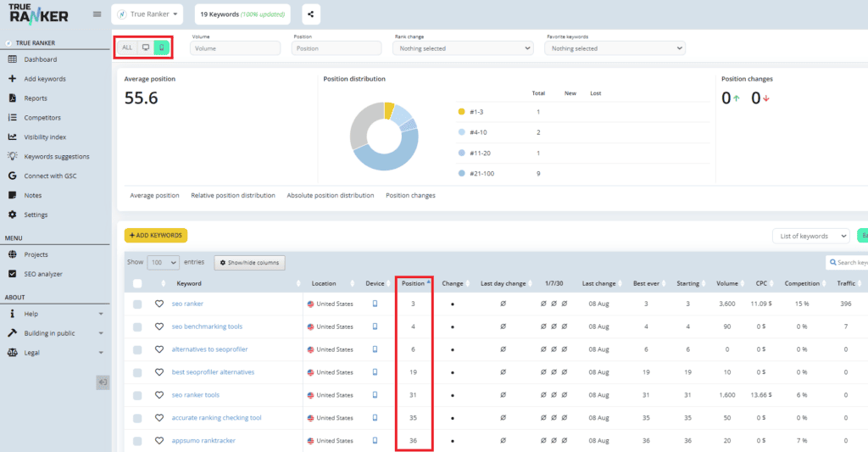
Task: Tick the checkbox for alternatives to seoprofiler
Action: pos(137,349)
